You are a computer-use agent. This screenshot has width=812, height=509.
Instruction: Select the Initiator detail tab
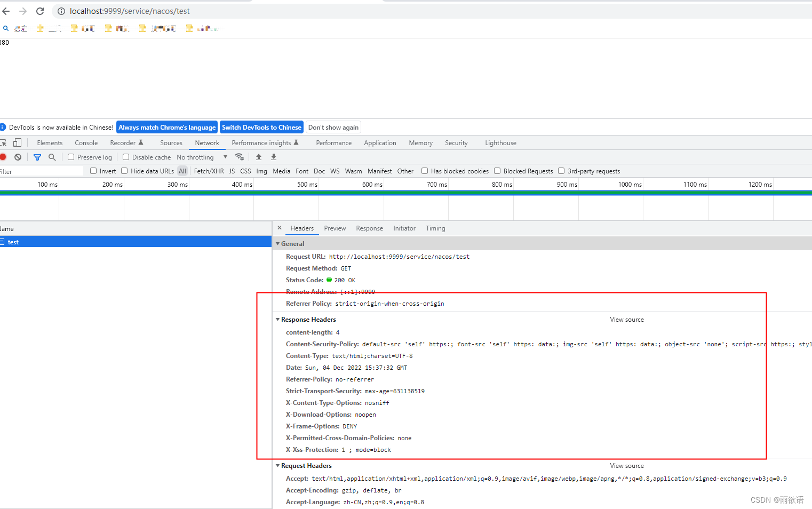click(404, 228)
